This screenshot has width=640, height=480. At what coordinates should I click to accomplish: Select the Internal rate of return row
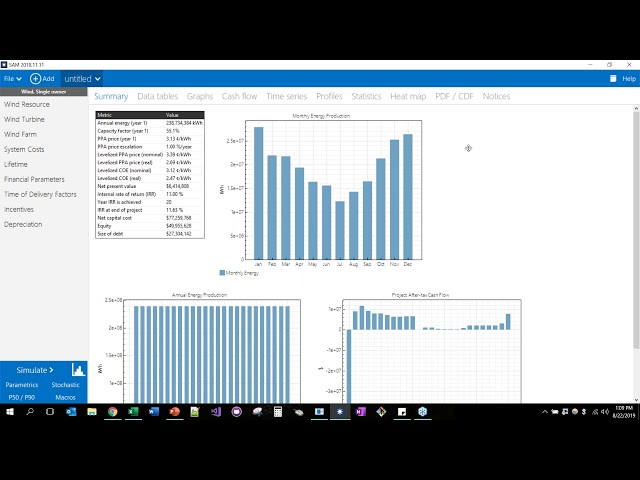[150, 194]
